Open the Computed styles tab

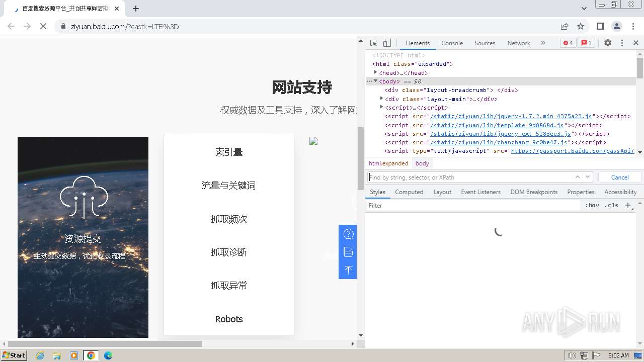[x=409, y=192]
